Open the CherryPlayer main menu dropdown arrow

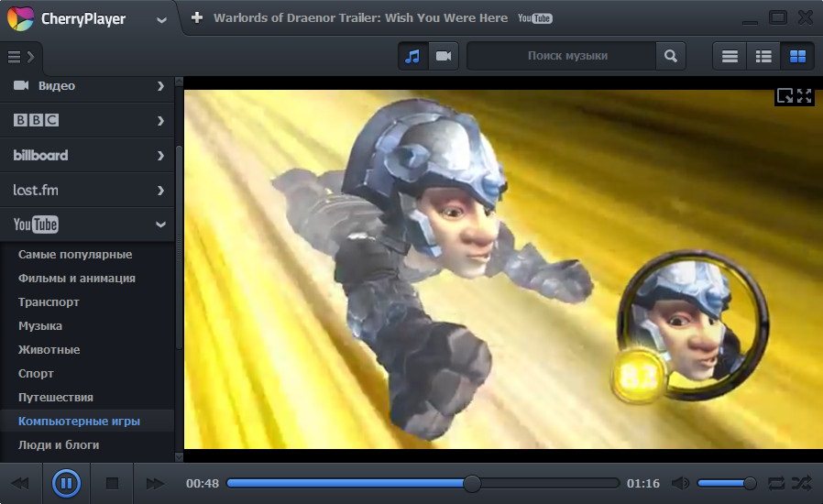(x=161, y=20)
